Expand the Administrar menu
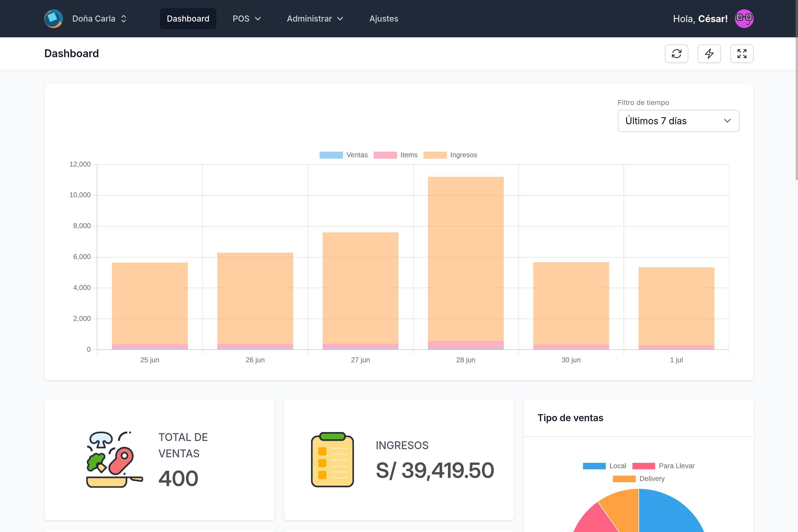The width and height of the screenshot is (798, 532). point(315,19)
